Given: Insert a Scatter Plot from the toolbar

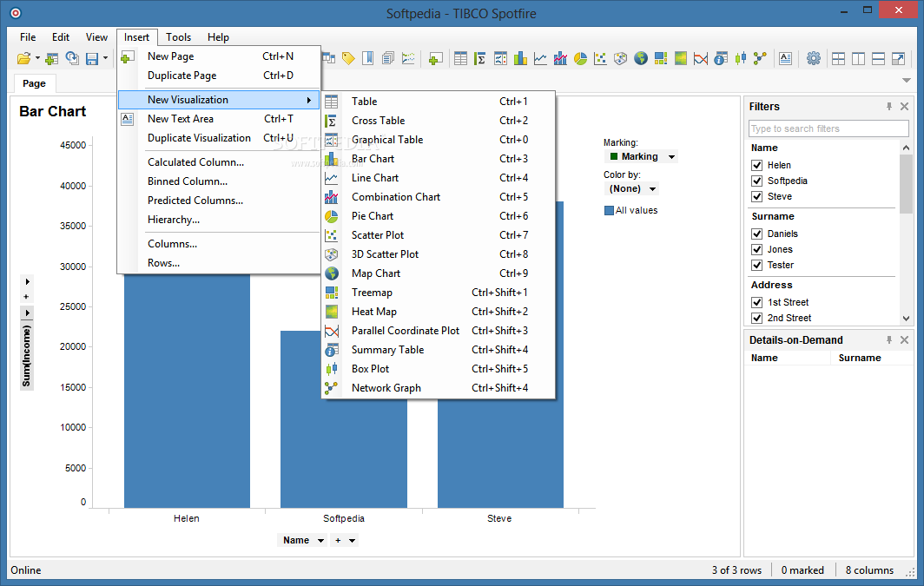Looking at the screenshot, I should tap(600, 58).
